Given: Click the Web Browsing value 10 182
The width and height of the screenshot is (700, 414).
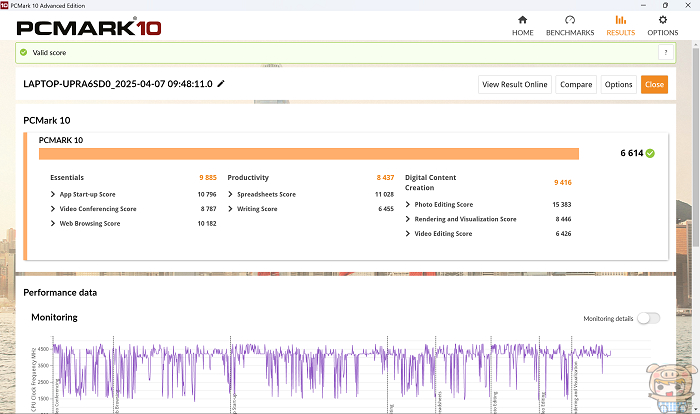Looking at the screenshot, I should [207, 223].
